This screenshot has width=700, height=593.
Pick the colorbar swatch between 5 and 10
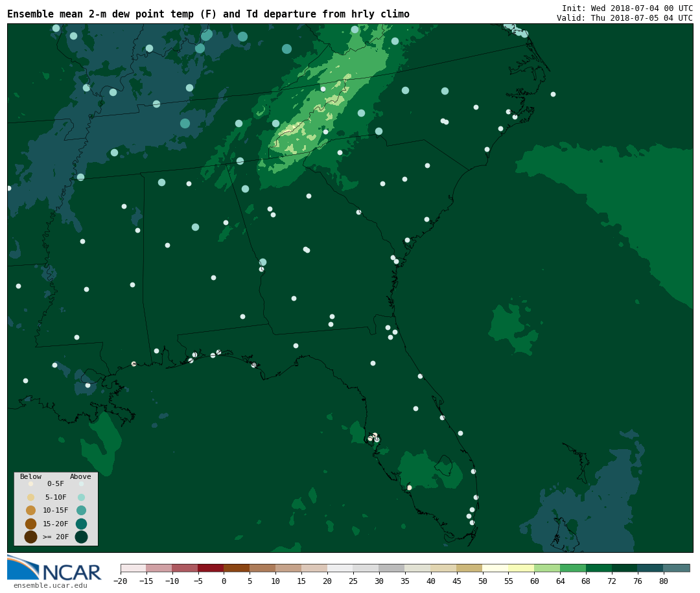(262, 568)
